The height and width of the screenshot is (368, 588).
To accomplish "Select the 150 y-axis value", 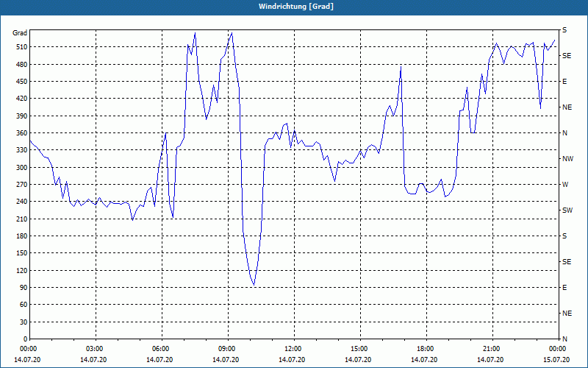I will click(21, 252).
